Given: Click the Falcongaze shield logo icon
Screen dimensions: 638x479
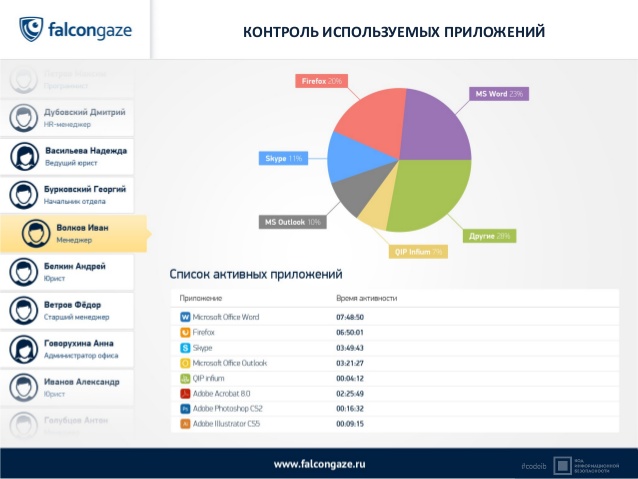Looking at the screenshot, I should (x=31, y=29).
